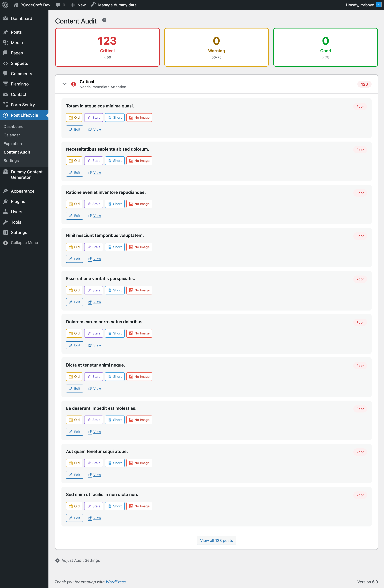This screenshot has width=384, height=588.
Task: Click the Post Lifecycle clock icon
Action: pos(6,115)
